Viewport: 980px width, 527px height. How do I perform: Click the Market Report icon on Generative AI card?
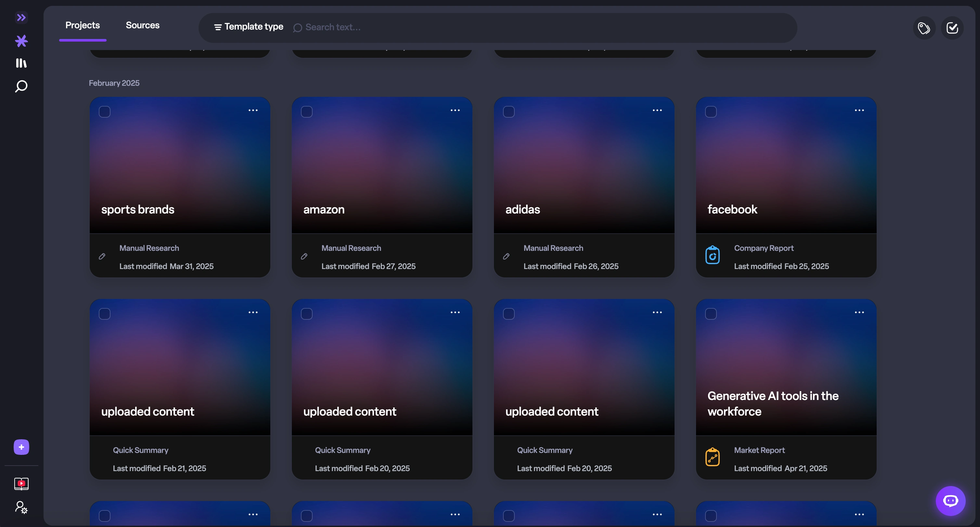(713, 457)
